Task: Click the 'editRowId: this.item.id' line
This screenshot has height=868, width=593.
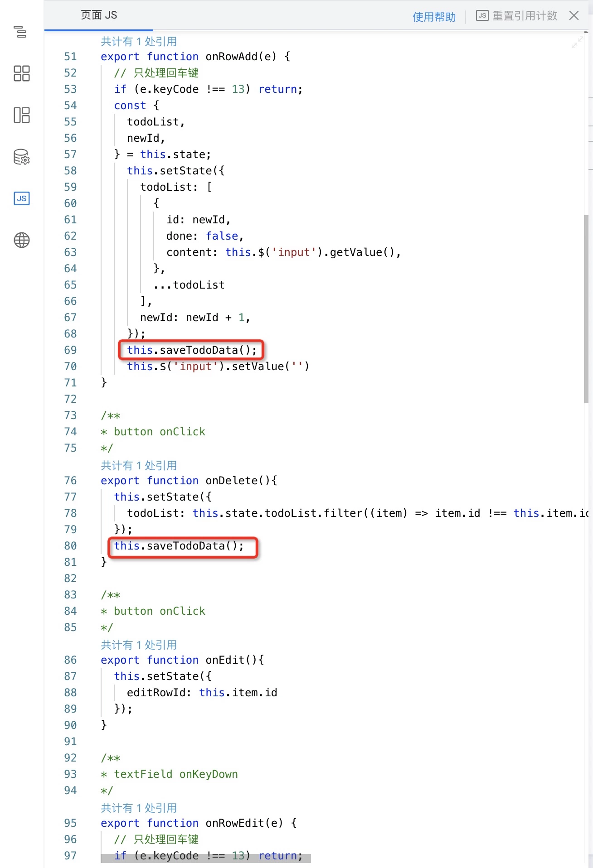Action: (x=202, y=693)
